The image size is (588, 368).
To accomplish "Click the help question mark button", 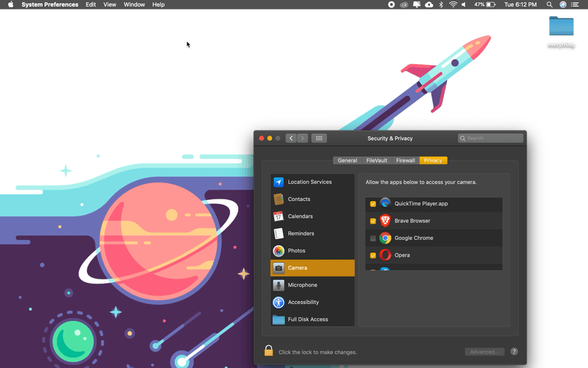I will [514, 352].
